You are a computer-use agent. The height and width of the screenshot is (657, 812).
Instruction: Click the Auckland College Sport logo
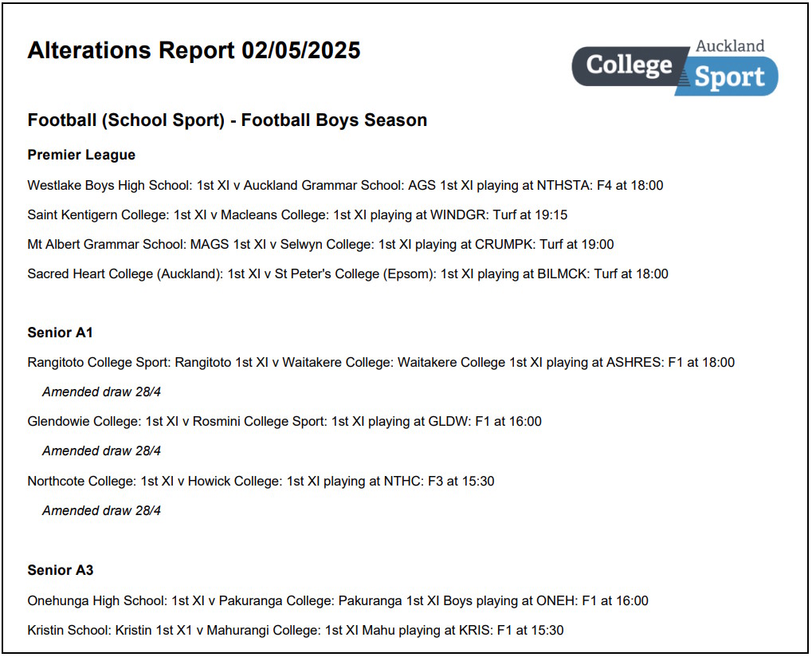(x=675, y=67)
